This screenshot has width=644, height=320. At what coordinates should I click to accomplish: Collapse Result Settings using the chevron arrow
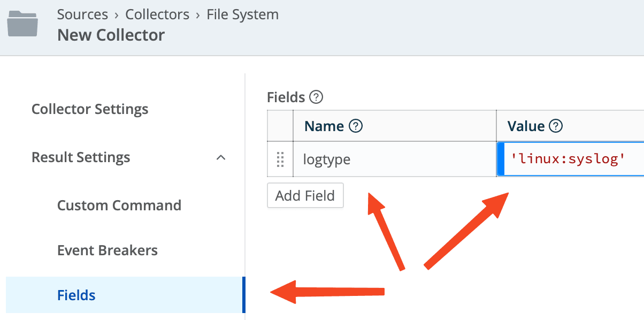(x=220, y=158)
